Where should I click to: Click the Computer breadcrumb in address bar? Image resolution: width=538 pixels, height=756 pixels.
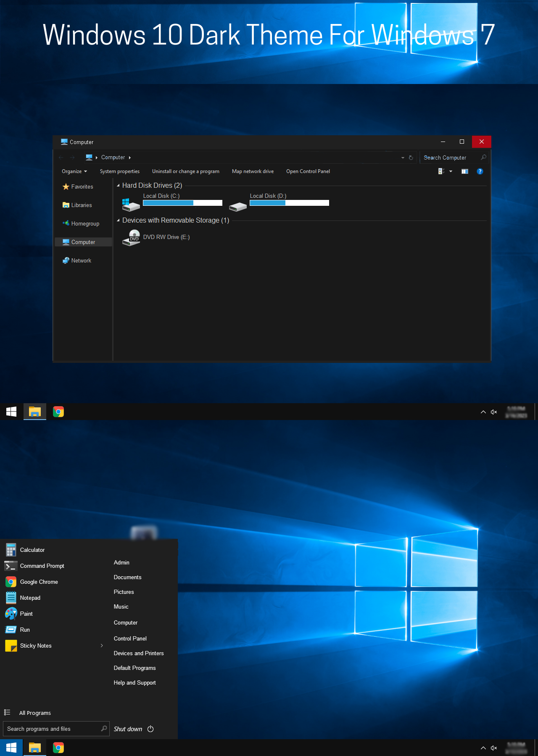tap(113, 157)
